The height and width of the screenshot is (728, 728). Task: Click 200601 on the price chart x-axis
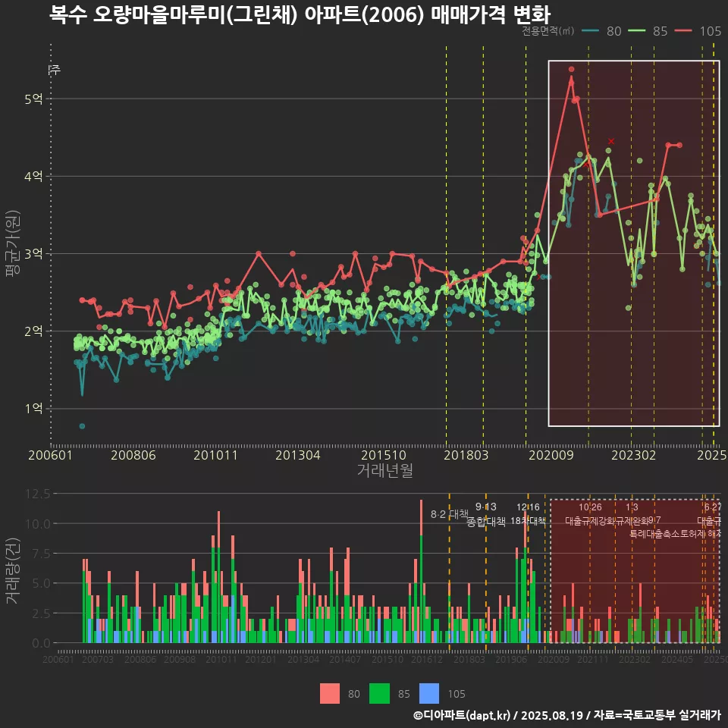pos(51,455)
